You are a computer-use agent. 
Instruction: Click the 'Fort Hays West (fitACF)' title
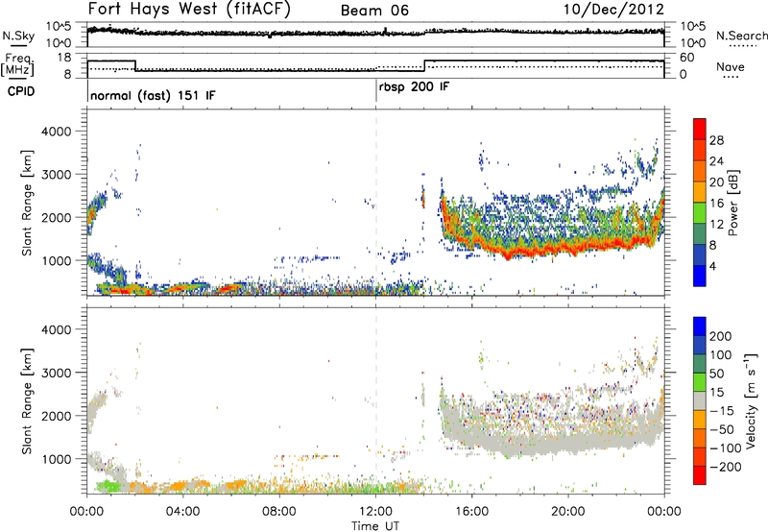tap(189, 9)
